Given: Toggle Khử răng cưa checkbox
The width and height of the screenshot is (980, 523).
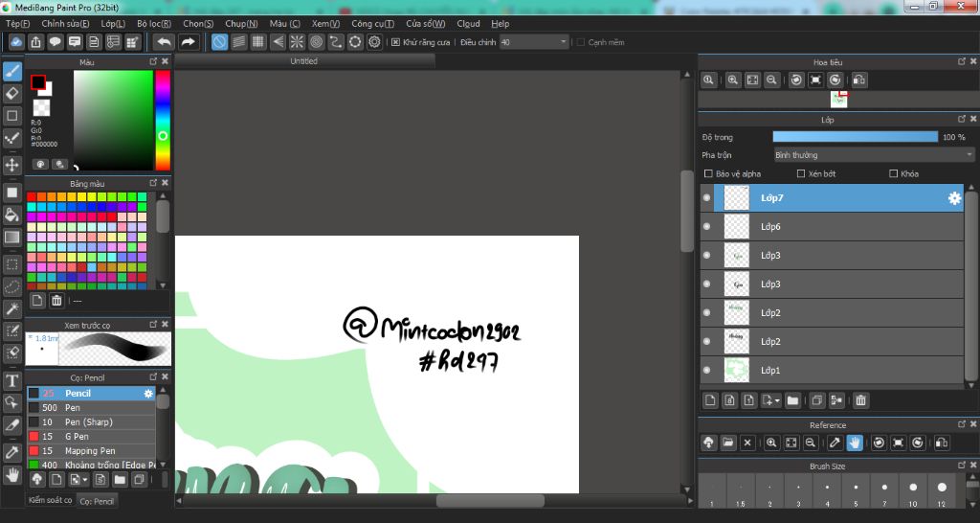Looking at the screenshot, I should pos(395,42).
